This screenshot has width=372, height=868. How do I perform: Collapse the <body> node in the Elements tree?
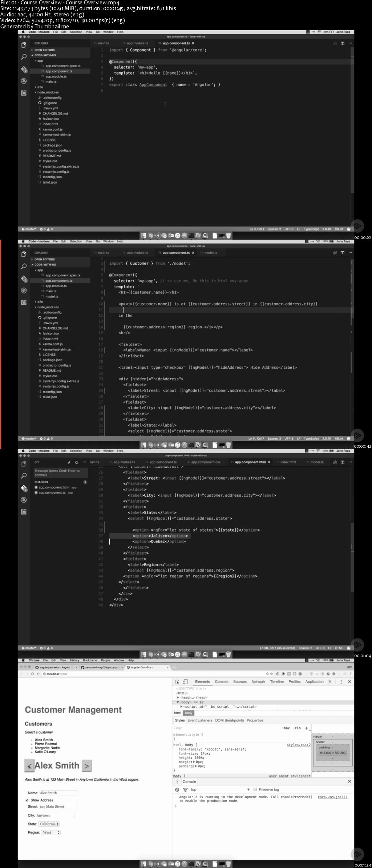(x=178, y=702)
